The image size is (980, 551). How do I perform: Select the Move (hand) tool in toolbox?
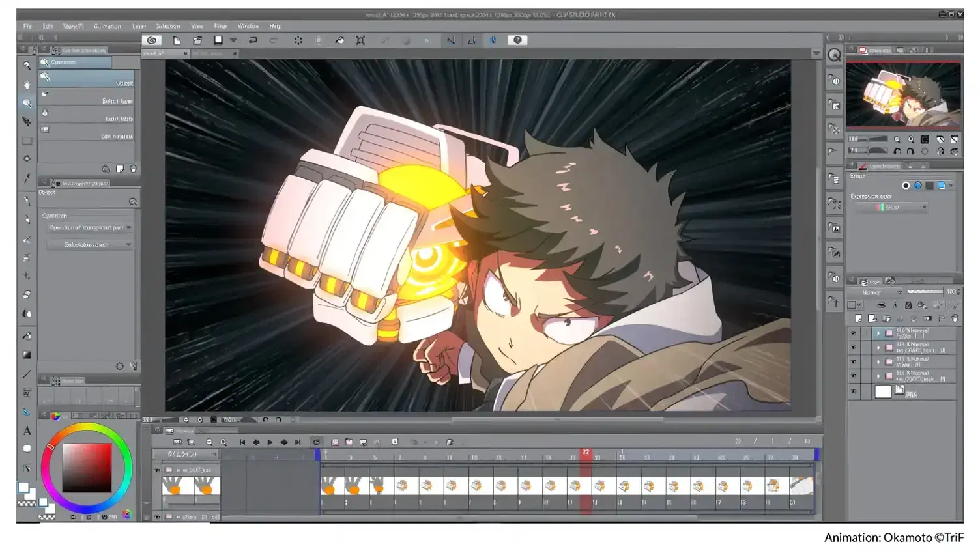click(27, 85)
